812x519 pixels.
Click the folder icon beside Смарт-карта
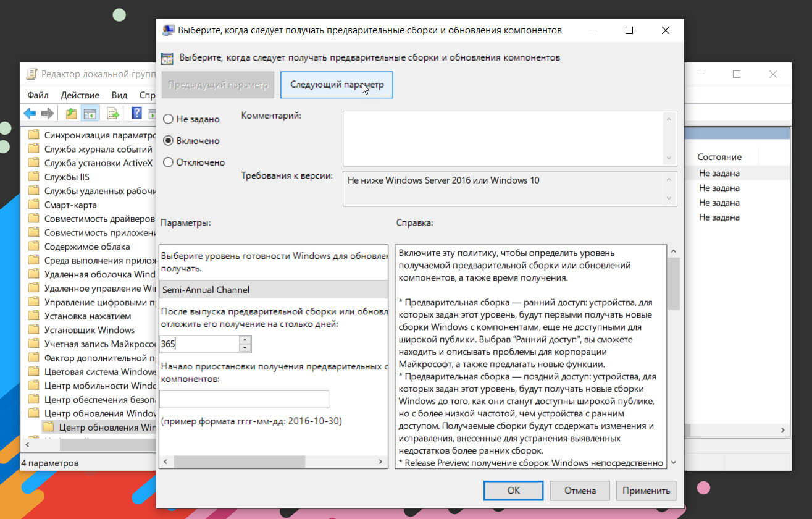pos(34,205)
